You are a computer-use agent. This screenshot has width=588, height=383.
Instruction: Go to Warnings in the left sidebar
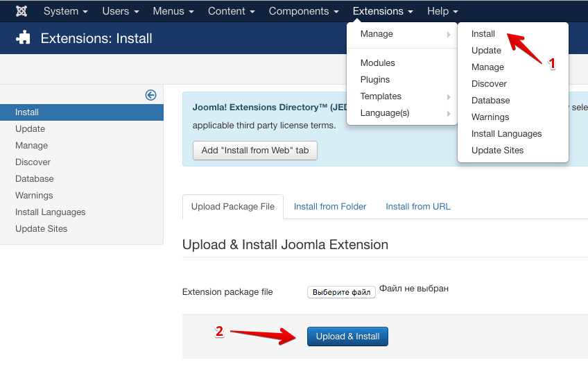(x=34, y=196)
